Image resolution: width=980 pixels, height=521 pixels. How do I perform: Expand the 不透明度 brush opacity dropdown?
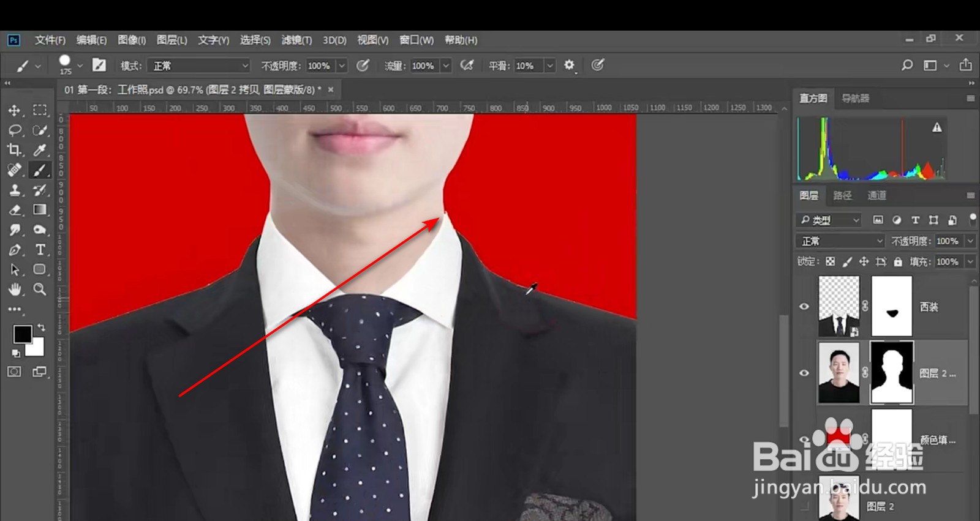click(x=342, y=66)
